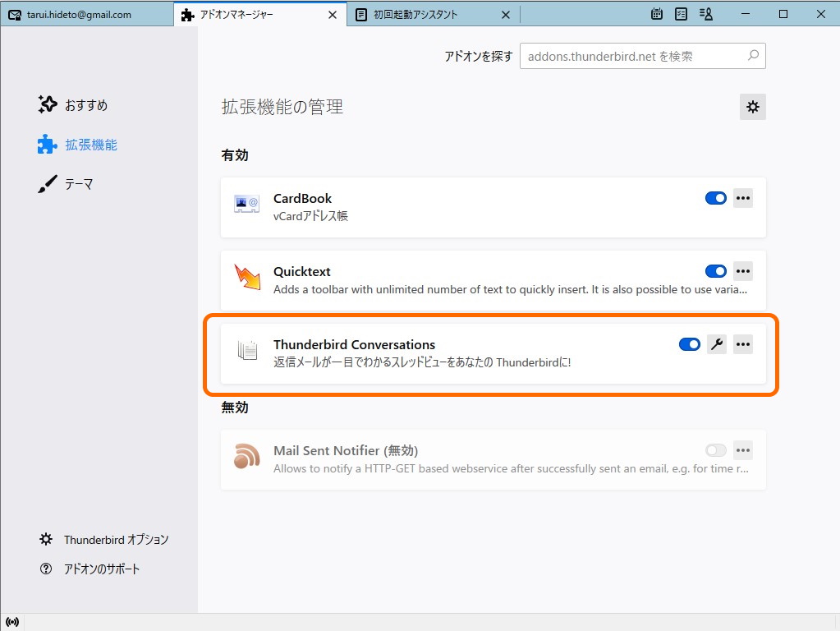This screenshot has height=631, width=840.
Task: Open the テーマ category
Action: (67, 184)
